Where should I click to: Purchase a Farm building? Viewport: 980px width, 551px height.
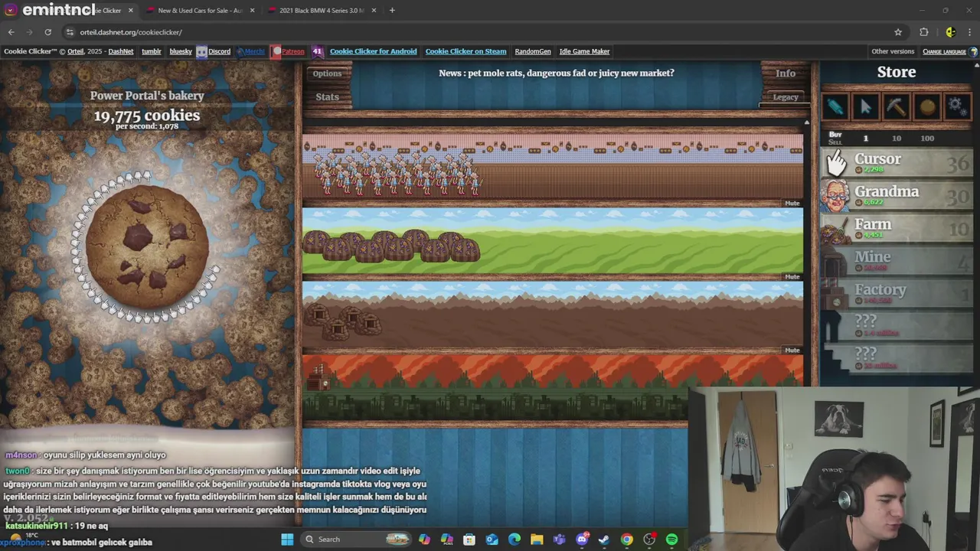point(897,229)
